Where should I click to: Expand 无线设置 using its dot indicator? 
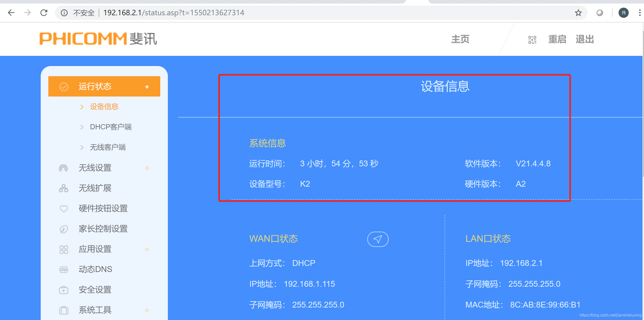coord(147,168)
